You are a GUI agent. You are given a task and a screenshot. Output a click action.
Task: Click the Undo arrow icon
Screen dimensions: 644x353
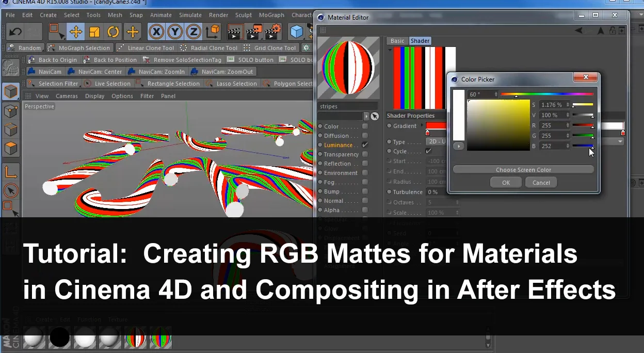pyautogui.click(x=15, y=32)
